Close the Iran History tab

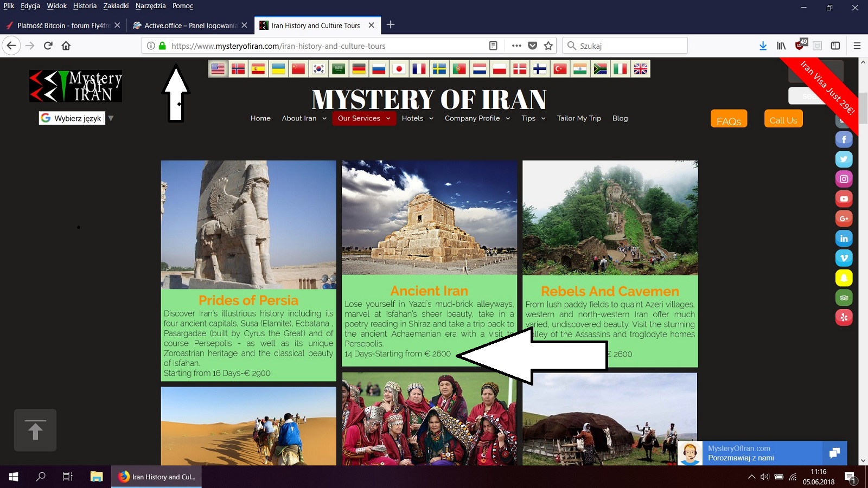[x=371, y=25]
